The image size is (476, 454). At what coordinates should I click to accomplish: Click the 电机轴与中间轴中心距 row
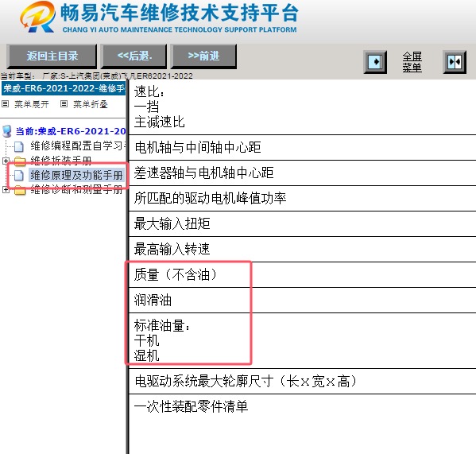pyautogui.click(x=302, y=148)
